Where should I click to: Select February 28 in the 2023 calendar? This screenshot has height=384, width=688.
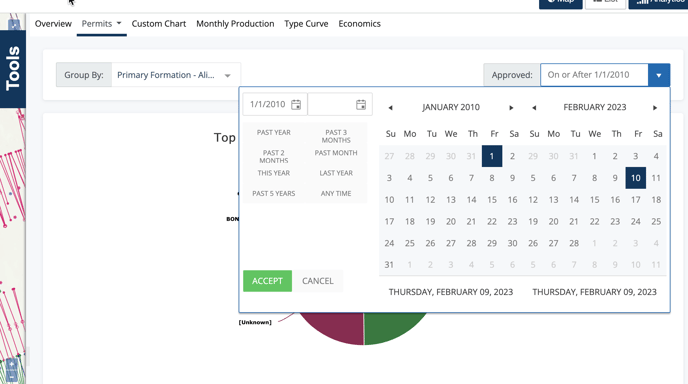coord(574,243)
